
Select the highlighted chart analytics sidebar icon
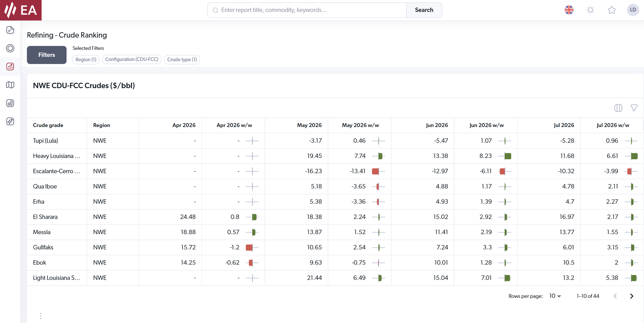pos(10,67)
